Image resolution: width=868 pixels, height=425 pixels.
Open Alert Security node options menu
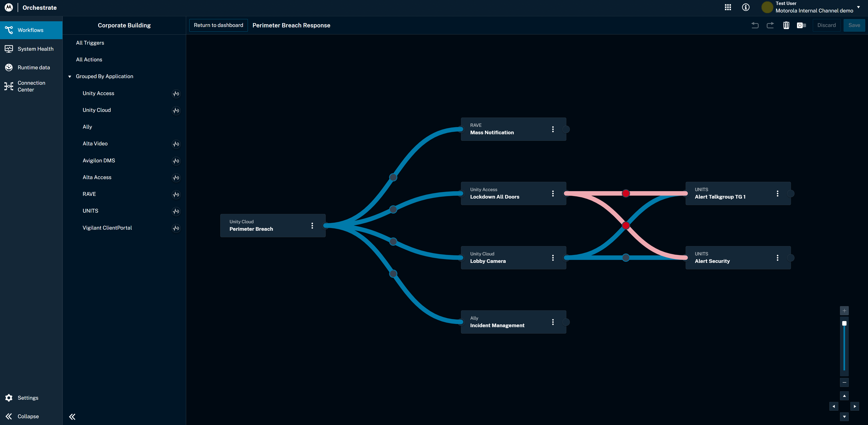(x=777, y=258)
